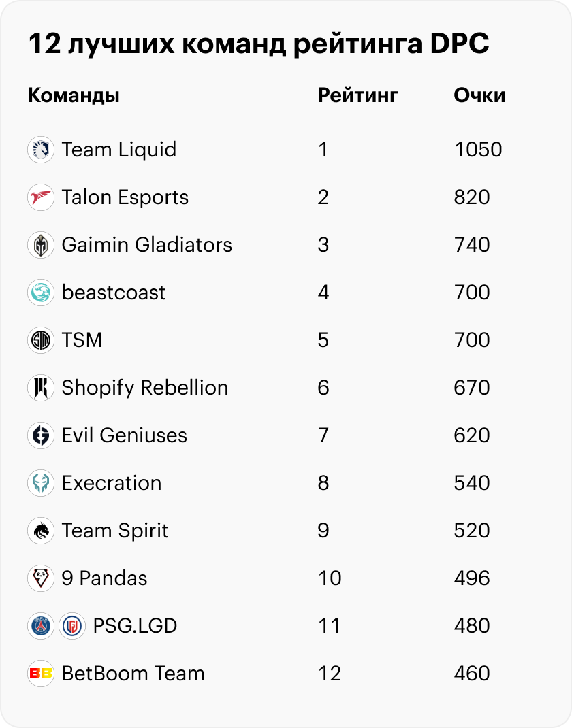
Task: Click the Talon Esports red logo
Action: [x=41, y=197]
